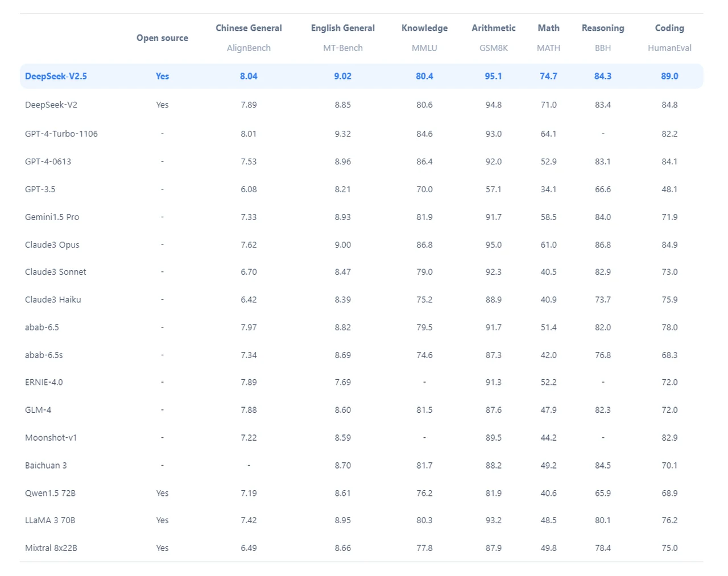Image resolution: width=728 pixels, height=576 pixels.
Task: Select DeepSeek-V2.5 MATH score 74.7
Action: point(548,76)
